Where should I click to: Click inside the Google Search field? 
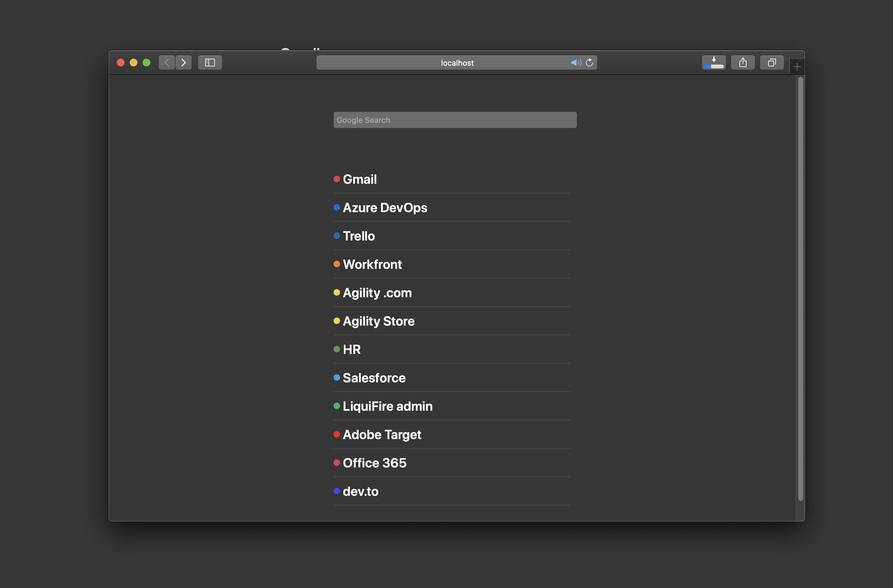tap(454, 120)
